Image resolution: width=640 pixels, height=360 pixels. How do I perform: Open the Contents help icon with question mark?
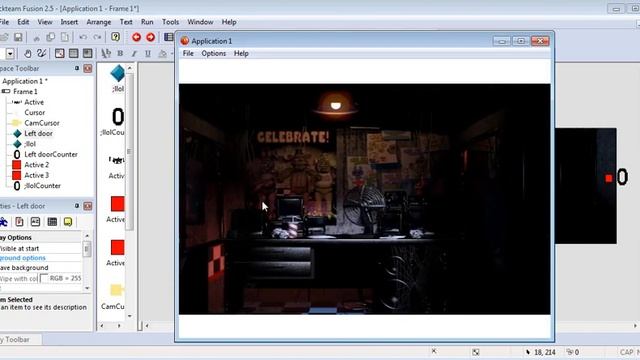[x=116, y=37]
